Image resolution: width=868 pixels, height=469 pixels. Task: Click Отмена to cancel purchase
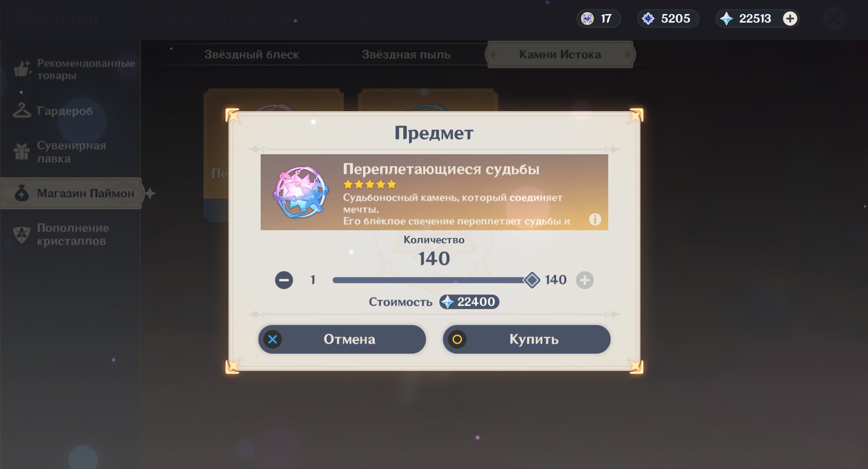pyautogui.click(x=342, y=339)
